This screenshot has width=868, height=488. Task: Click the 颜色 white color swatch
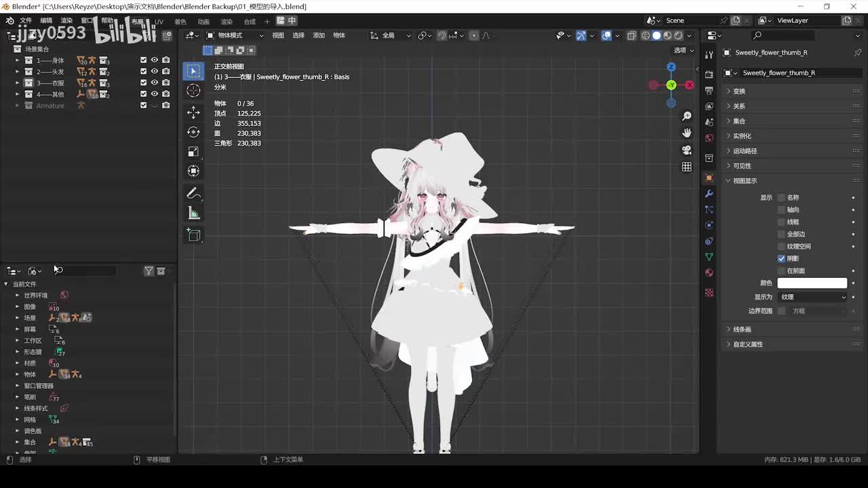point(812,283)
